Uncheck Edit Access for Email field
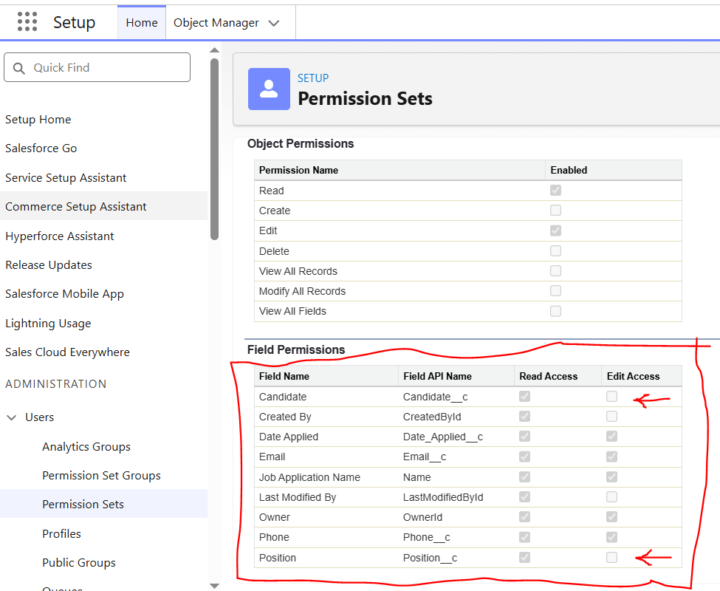The width and height of the screenshot is (720, 591). click(612, 456)
